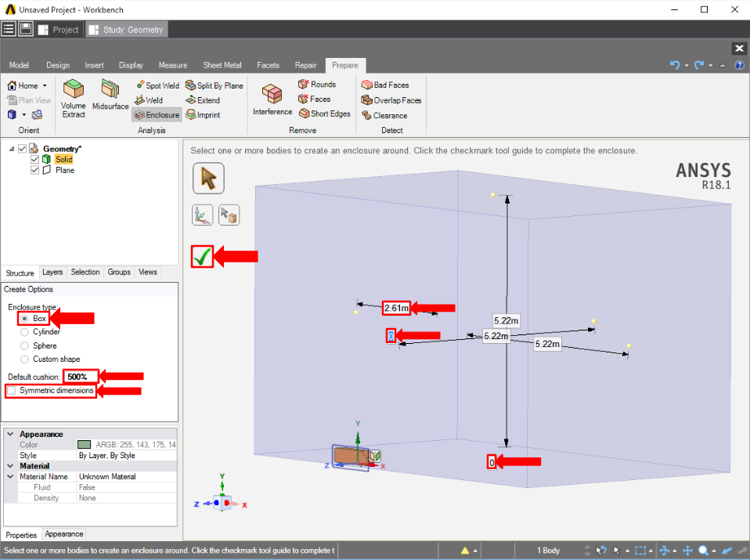Select the Faces remove tool
Screen dimensions: 750x560
(x=314, y=99)
